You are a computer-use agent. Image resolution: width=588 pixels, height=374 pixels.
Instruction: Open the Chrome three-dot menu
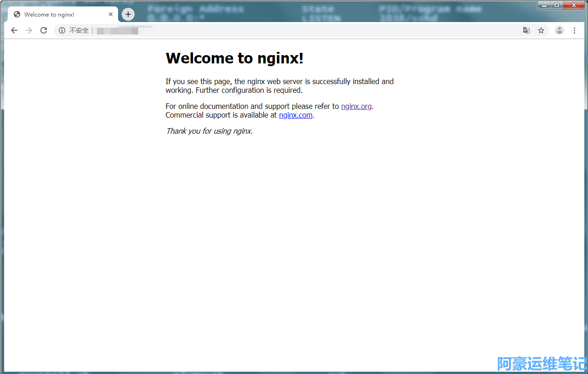574,30
